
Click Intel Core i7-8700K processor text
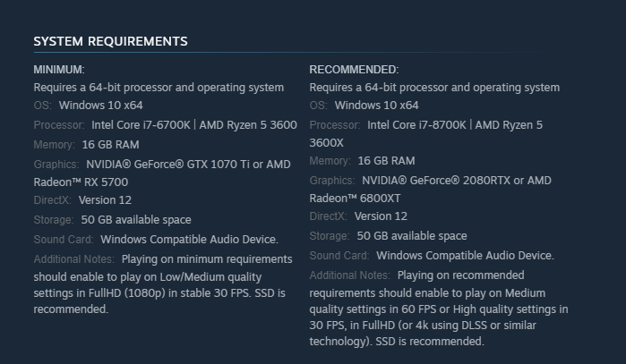pos(416,125)
